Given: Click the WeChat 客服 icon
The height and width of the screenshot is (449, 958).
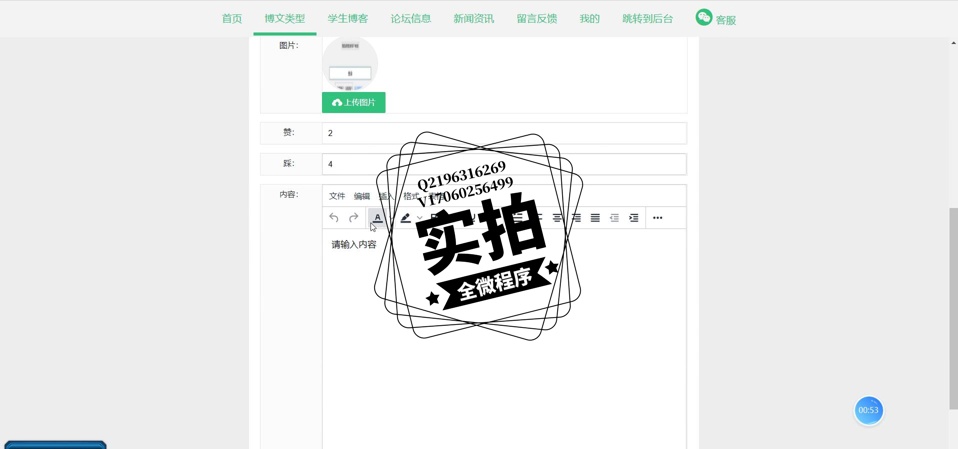Looking at the screenshot, I should pyautogui.click(x=704, y=17).
